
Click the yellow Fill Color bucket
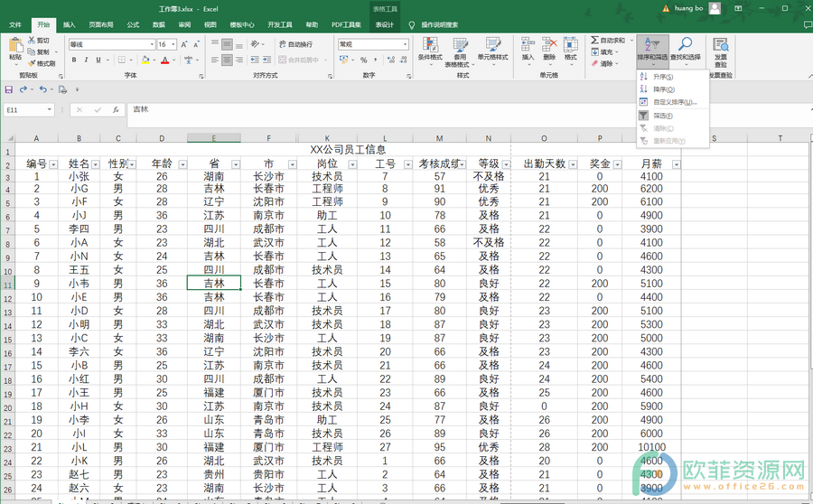(x=145, y=60)
